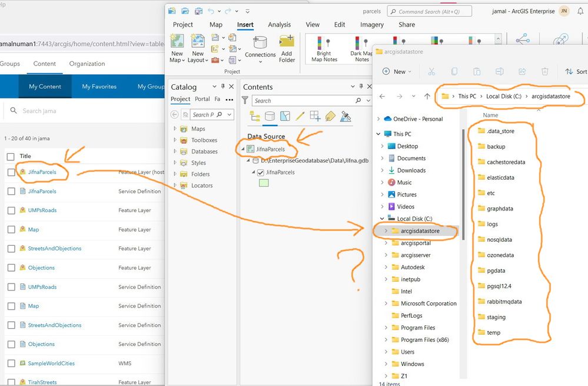Image resolution: width=588 pixels, height=386 pixels.
Task: Expand the arcgisdatastore folder in tree
Action: tap(386, 231)
